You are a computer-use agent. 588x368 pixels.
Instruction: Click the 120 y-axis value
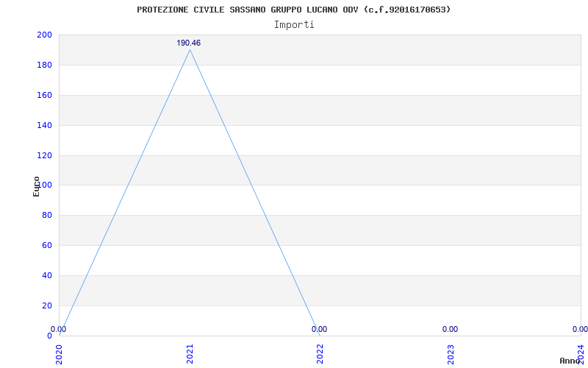44,155
